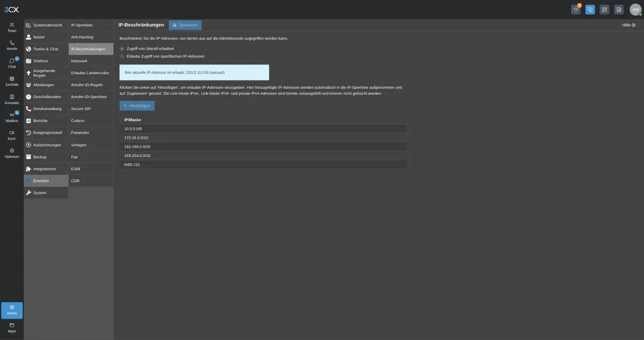Screen dimensions: 644x340
Task: Open the Telefone menu item
Action: click(46, 61)
